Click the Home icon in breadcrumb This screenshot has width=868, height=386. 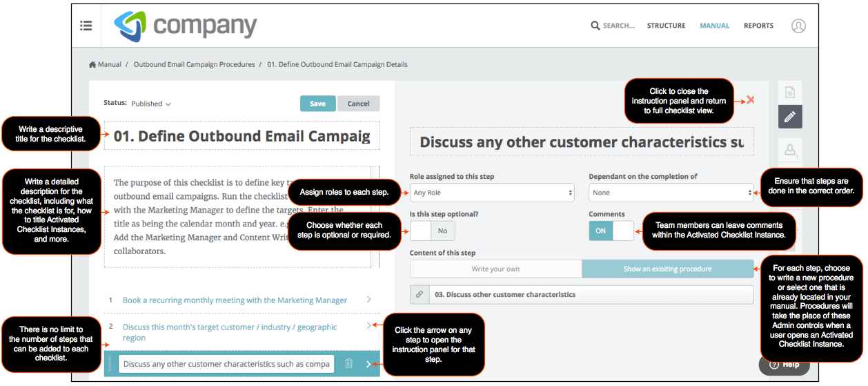pos(92,65)
